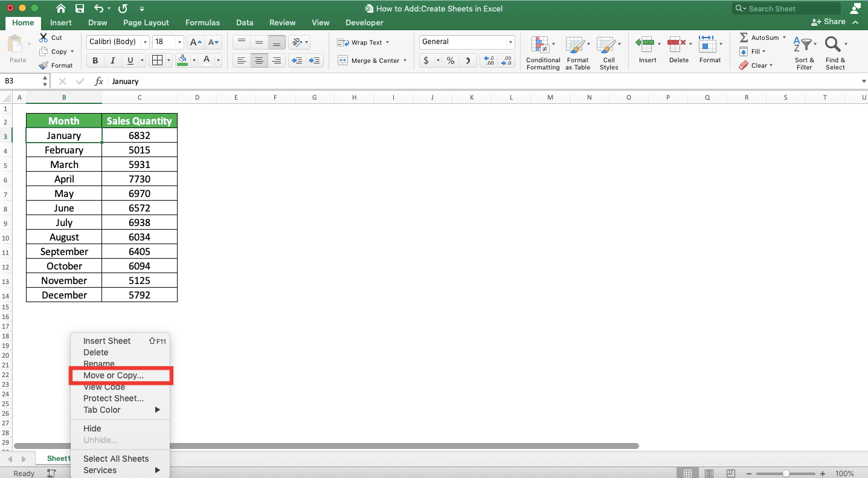
Task: Select Insert Sheet from the context menu
Action: pyautogui.click(x=107, y=341)
